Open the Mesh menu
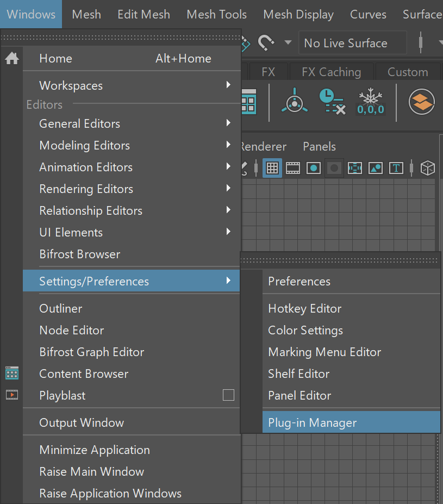443x504 pixels. (x=86, y=14)
